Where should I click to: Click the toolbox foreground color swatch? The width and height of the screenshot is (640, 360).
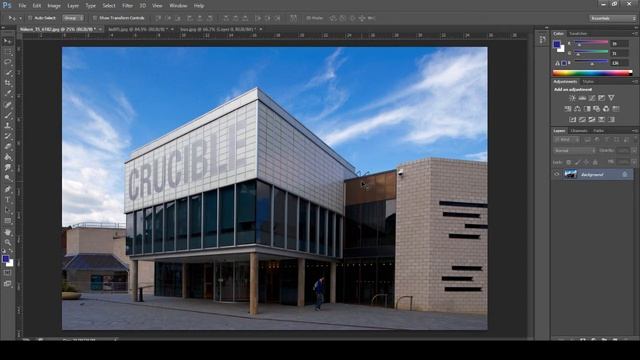(x=5, y=259)
